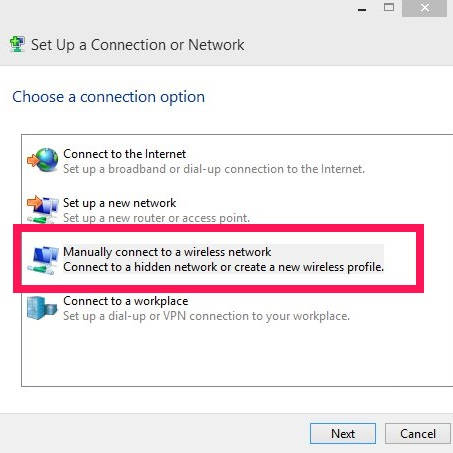Image resolution: width=453 pixels, height=453 pixels.
Task: Click the Cancel button
Action: pyautogui.click(x=418, y=434)
